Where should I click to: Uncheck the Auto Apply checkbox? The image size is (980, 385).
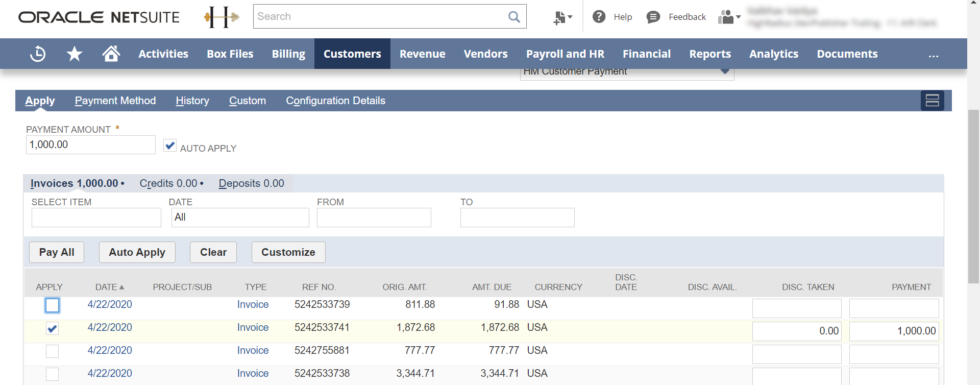coord(170,146)
